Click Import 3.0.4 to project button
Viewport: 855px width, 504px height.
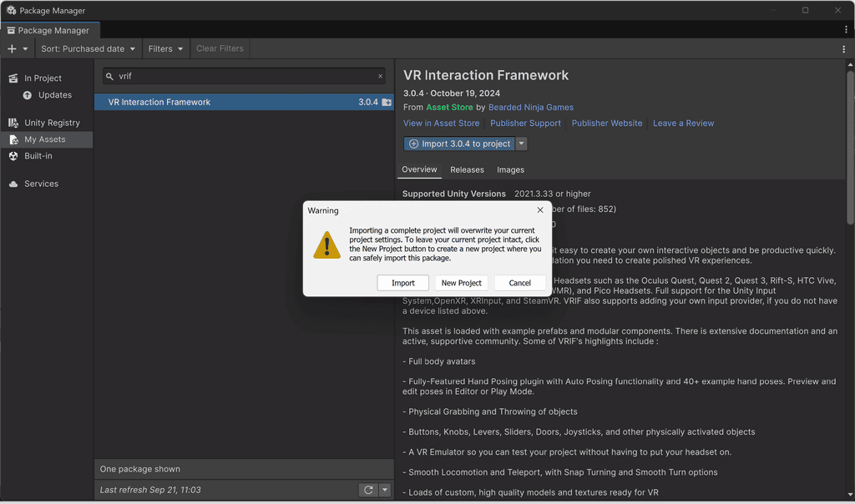pyautogui.click(x=460, y=144)
